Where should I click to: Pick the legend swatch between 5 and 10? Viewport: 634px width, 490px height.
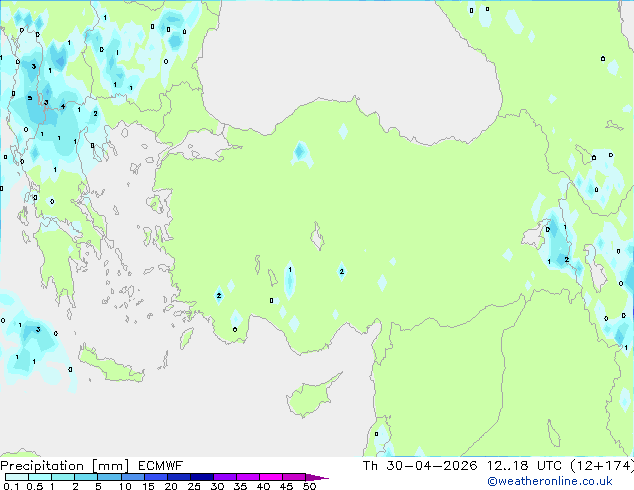pyautogui.click(x=109, y=477)
